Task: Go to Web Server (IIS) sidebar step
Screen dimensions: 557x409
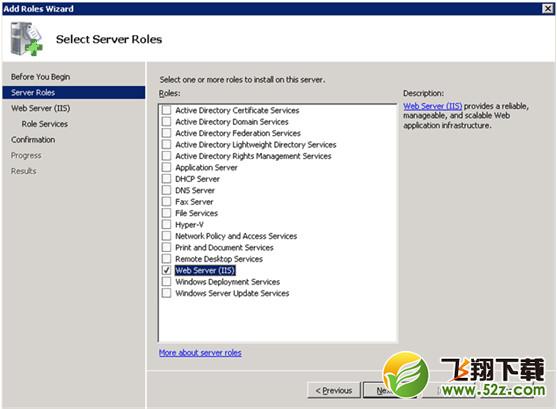Action: (x=40, y=108)
